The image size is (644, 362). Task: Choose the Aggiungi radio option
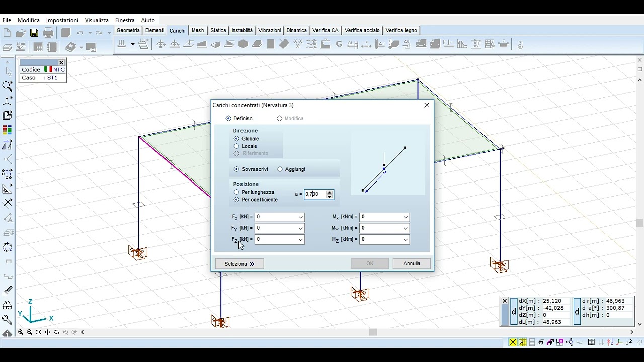point(280,169)
